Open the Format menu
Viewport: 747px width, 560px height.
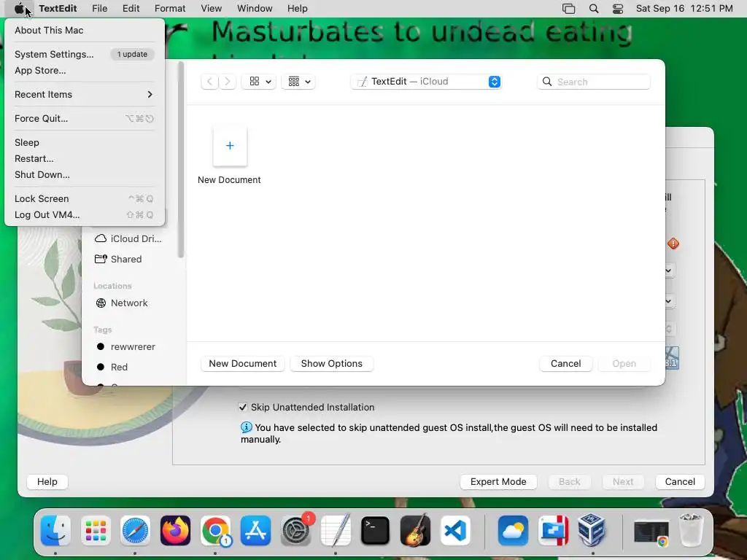[x=170, y=9]
